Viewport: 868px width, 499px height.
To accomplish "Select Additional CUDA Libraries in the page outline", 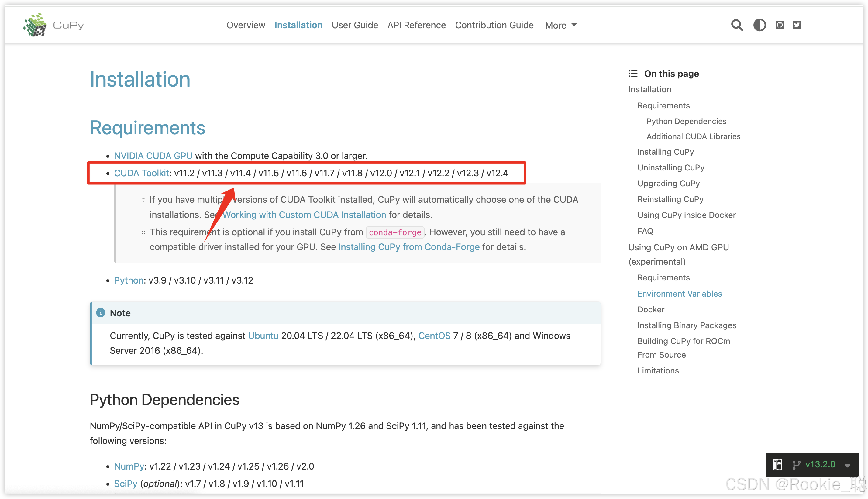I will click(693, 136).
